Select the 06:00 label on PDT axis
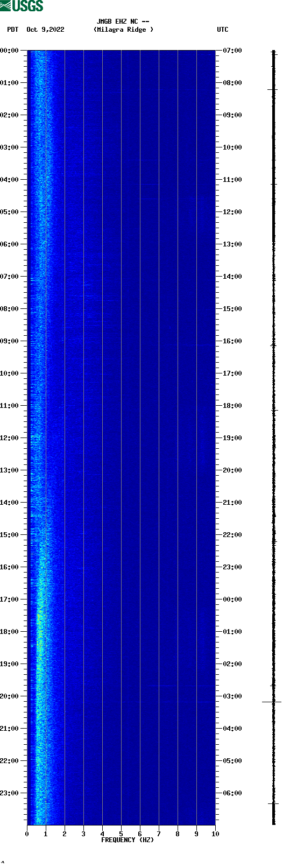This screenshot has height=868, width=297. click(x=10, y=244)
